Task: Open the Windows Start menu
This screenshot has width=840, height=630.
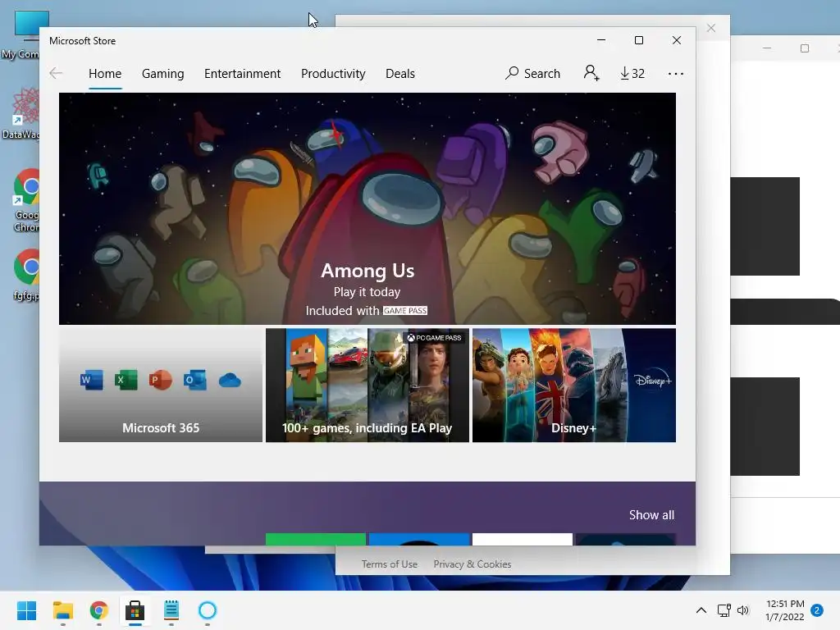Action: coord(27,610)
